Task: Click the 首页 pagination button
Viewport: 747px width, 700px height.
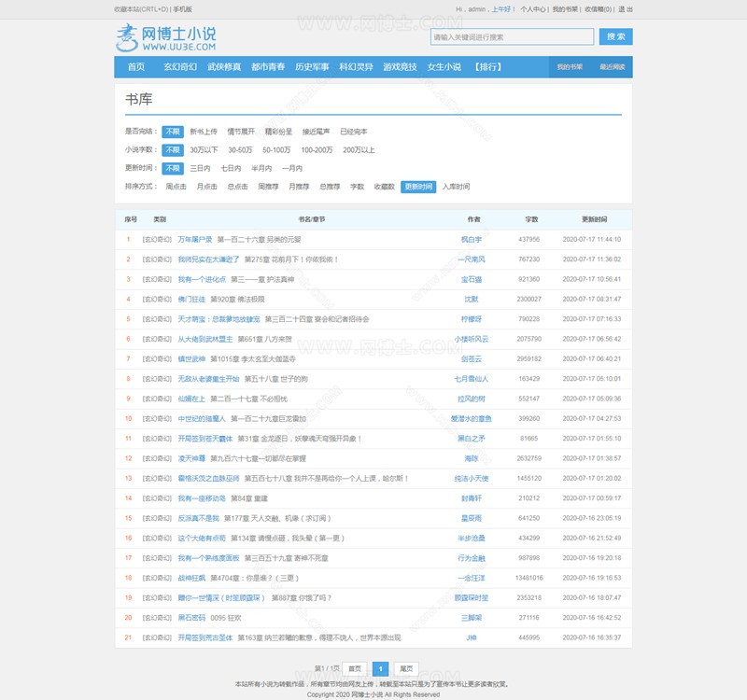Action: 355,669
